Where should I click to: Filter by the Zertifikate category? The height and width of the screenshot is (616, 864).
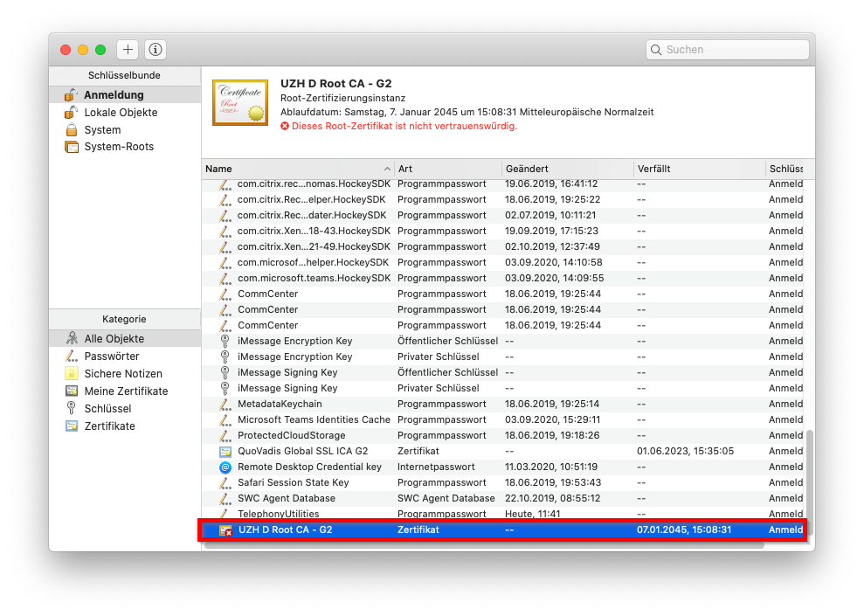(x=109, y=426)
